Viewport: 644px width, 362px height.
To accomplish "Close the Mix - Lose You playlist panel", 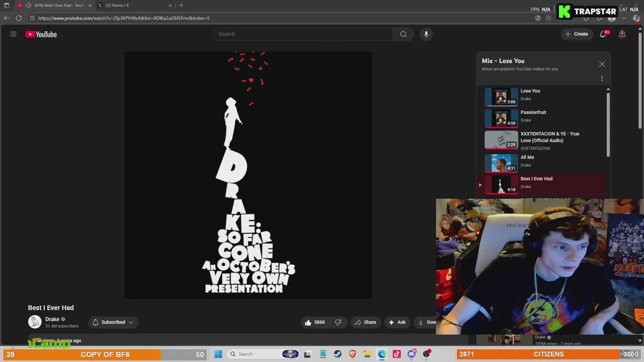I will coord(602,64).
